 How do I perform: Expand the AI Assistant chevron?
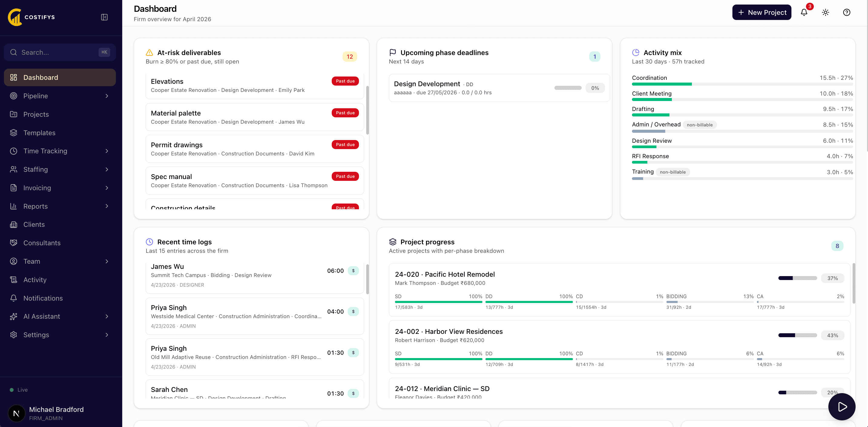(x=107, y=317)
